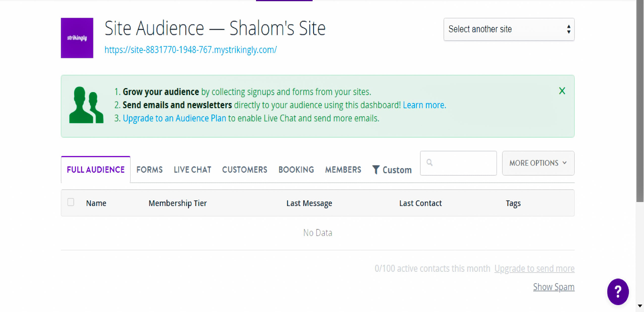Click Upgrade to an Audience Plan link
The image size is (644, 312).
point(174,118)
